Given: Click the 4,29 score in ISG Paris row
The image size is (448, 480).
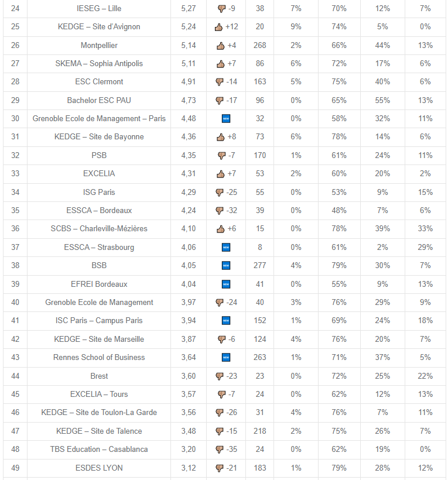Looking at the screenshot, I should 188,193.
